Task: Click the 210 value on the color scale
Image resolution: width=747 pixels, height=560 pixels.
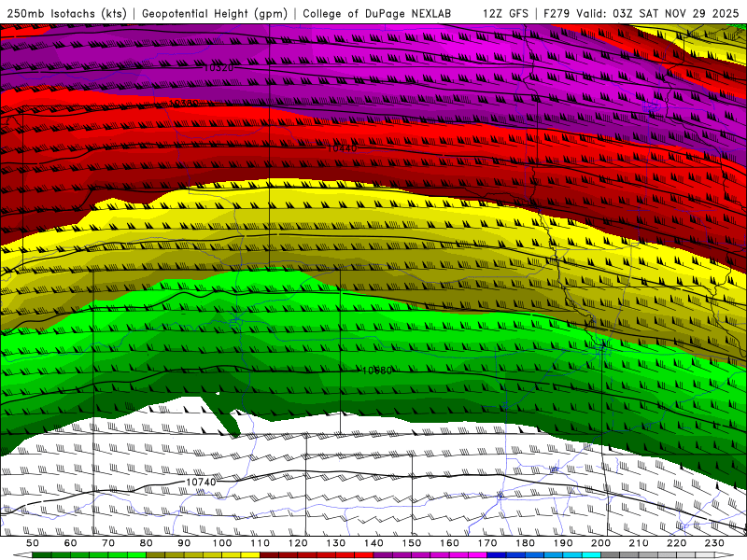Action: [x=639, y=543]
